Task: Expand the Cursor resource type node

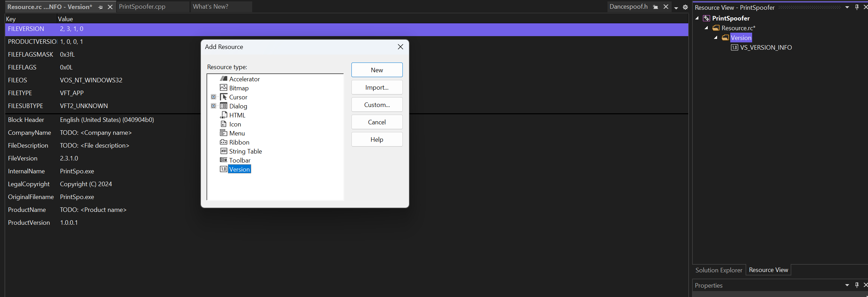Action: tap(213, 97)
